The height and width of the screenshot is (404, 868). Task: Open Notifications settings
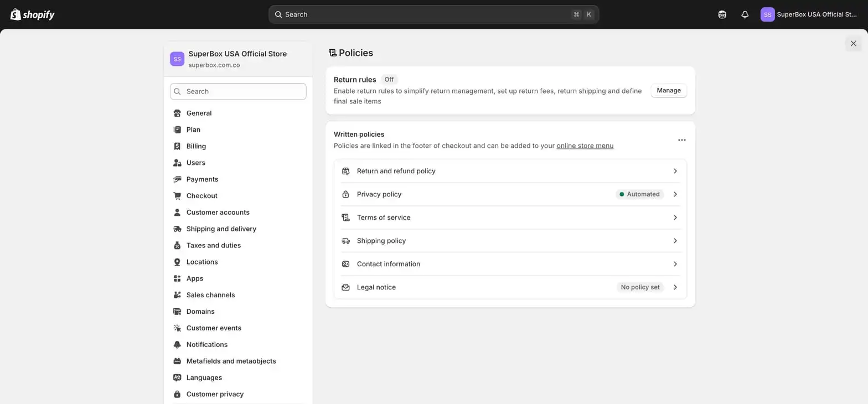pyautogui.click(x=238, y=345)
